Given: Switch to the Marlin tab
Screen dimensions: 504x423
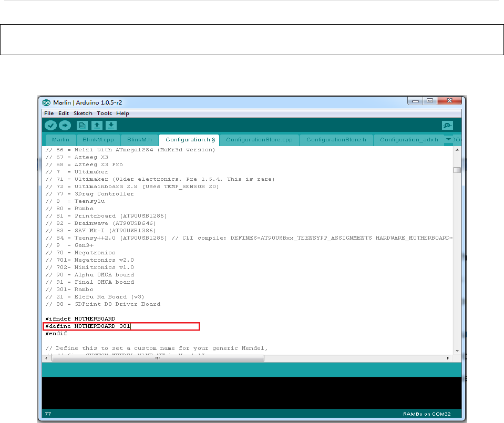Looking at the screenshot, I should (x=60, y=140).
